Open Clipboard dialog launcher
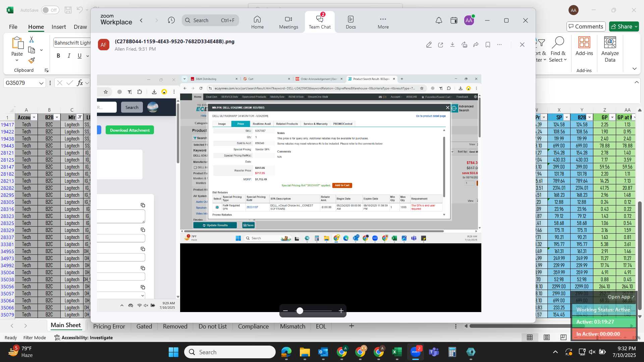Screen dimensions: 644x362 click(x=47, y=70)
